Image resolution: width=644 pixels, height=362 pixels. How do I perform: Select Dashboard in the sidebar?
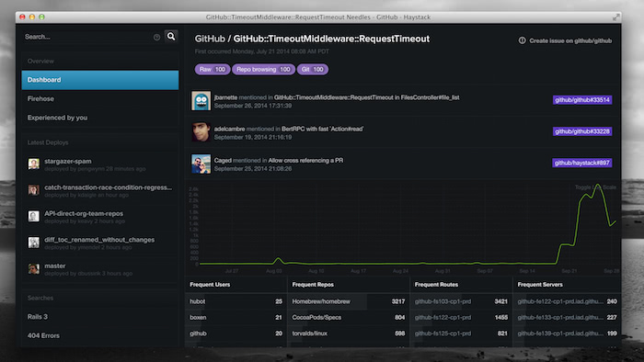click(99, 80)
